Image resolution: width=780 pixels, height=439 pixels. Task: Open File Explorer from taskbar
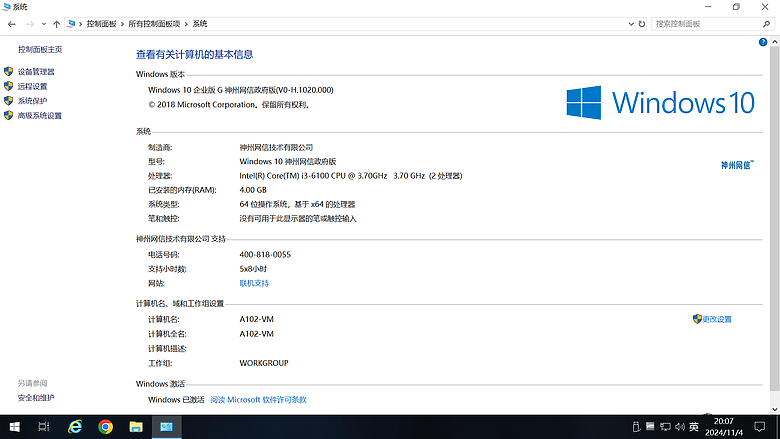pyautogui.click(x=136, y=427)
